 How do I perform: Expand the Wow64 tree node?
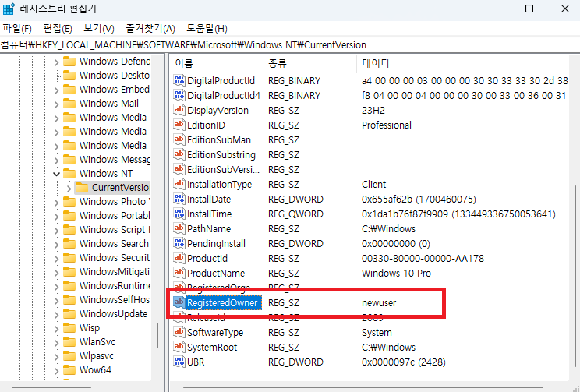click(x=56, y=371)
